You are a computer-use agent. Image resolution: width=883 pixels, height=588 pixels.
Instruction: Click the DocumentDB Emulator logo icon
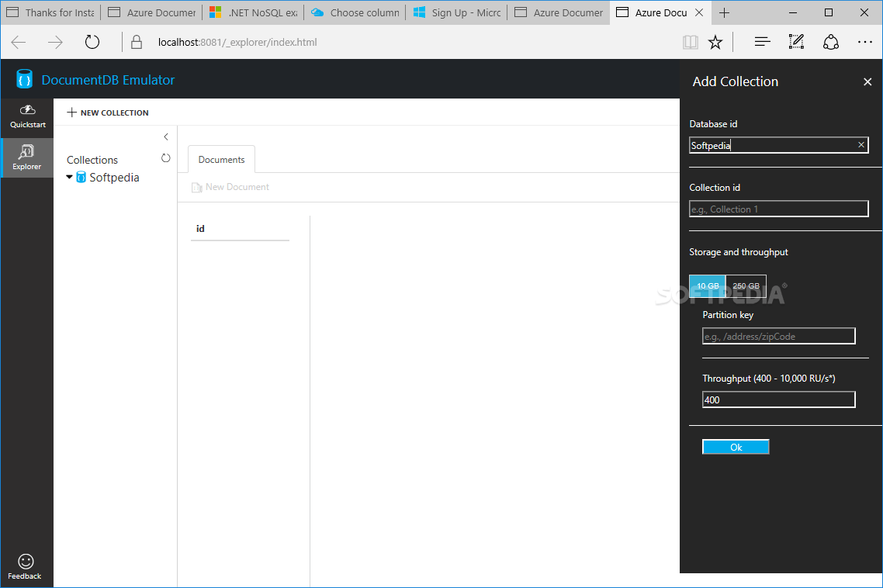(x=24, y=79)
